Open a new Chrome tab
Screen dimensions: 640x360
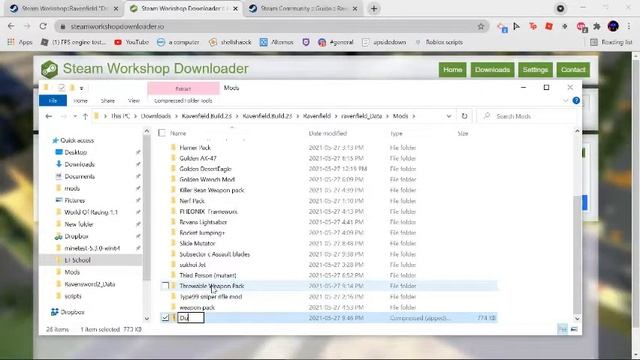coord(374,9)
